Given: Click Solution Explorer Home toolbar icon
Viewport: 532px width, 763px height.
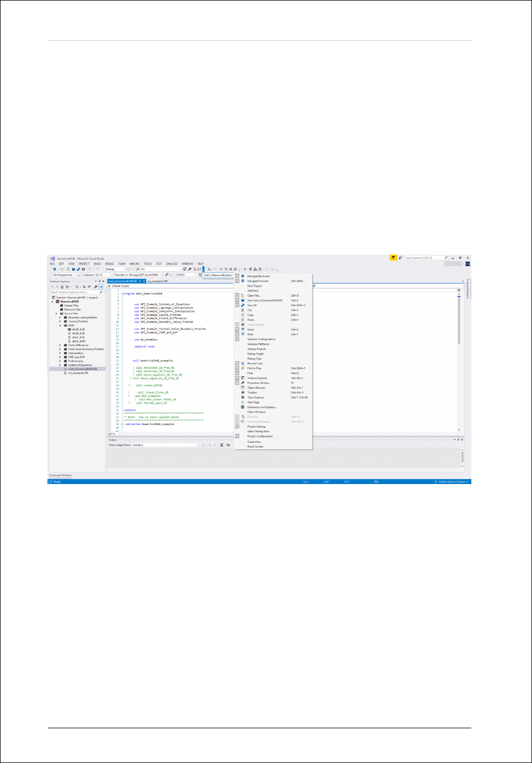Looking at the screenshot, I should [x=62, y=287].
